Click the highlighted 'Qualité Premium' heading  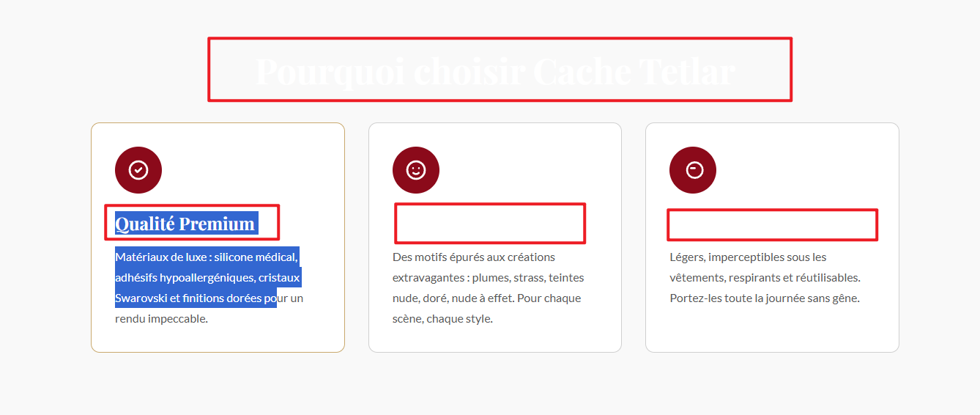(185, 223)
